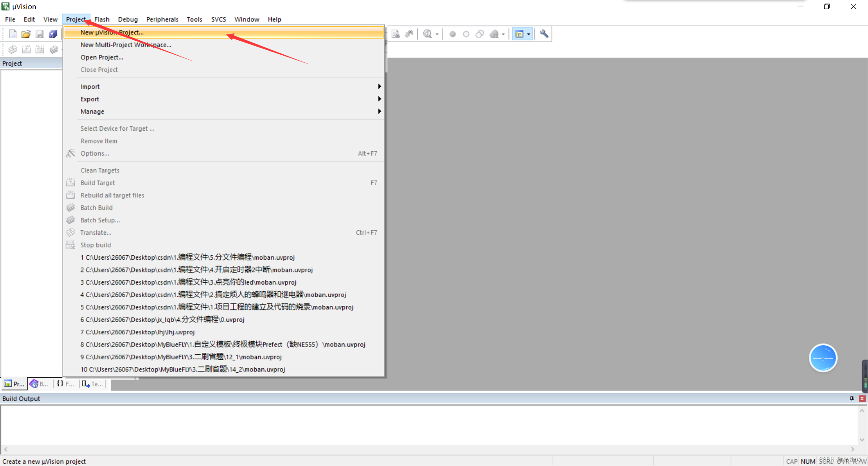
Task: Choose Open Project from menu
Action: point(224,57)
